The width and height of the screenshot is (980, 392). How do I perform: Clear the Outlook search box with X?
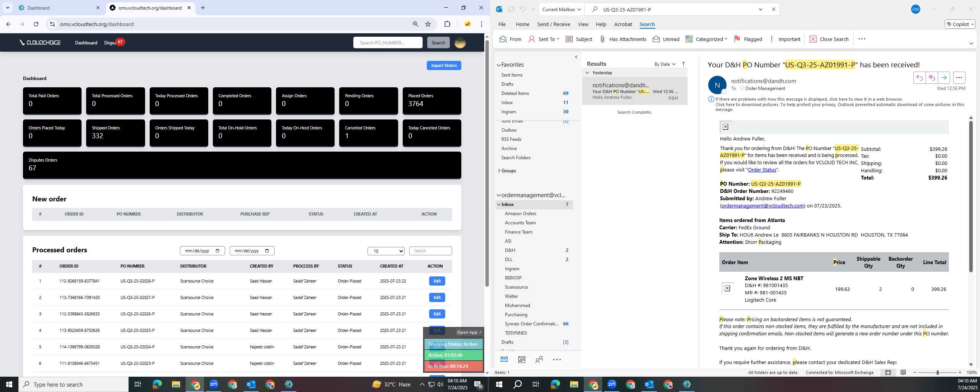[773, 9]
